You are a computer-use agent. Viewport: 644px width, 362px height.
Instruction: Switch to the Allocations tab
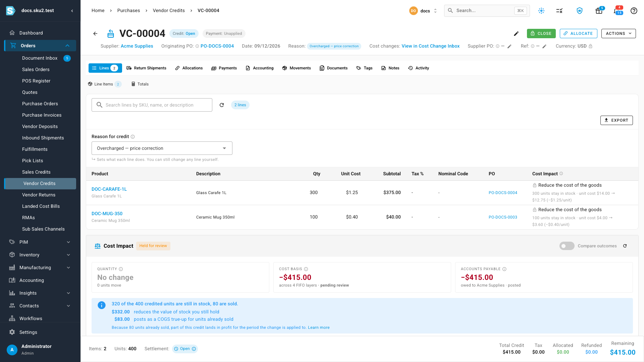coord(189,68)
